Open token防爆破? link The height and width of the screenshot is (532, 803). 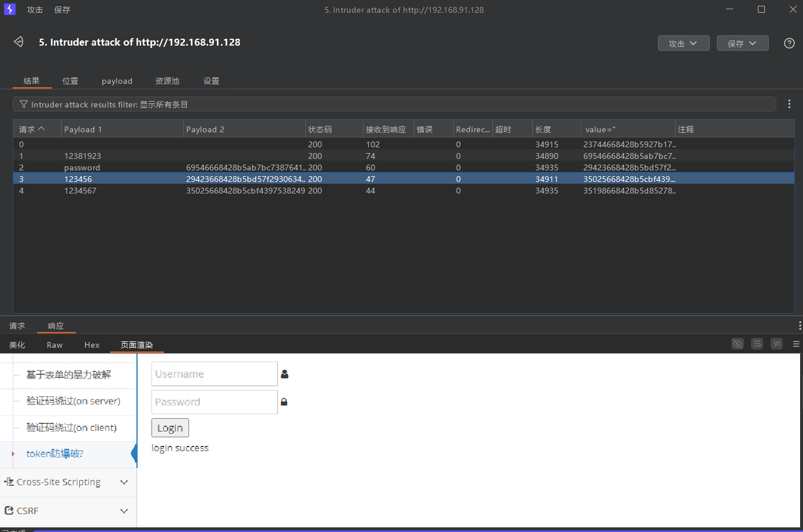point(55,454)
